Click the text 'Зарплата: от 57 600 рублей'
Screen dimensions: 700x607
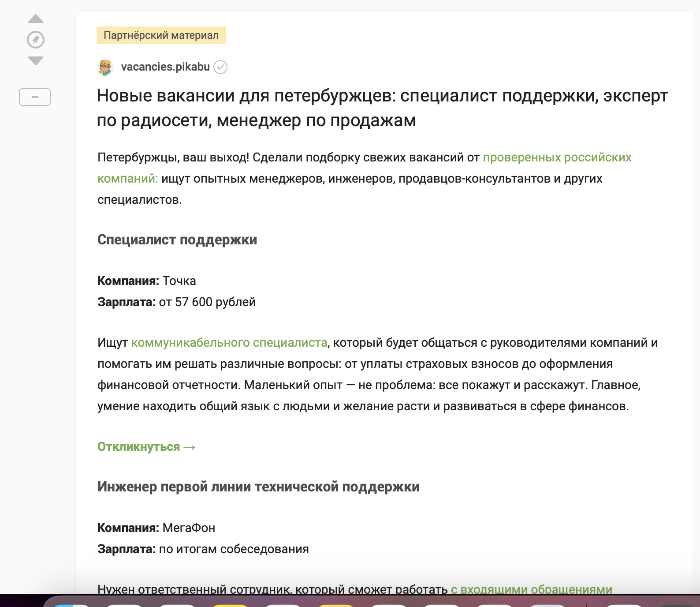[176, 302]
